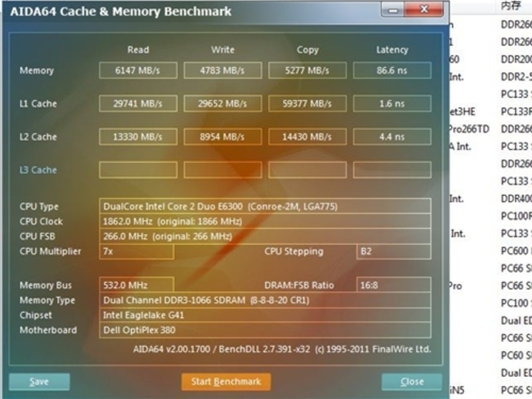Select L2 Cache Write value 8954 MB/s
The height and width of the screenshot is (399, 532).
(x=223, y=137)
